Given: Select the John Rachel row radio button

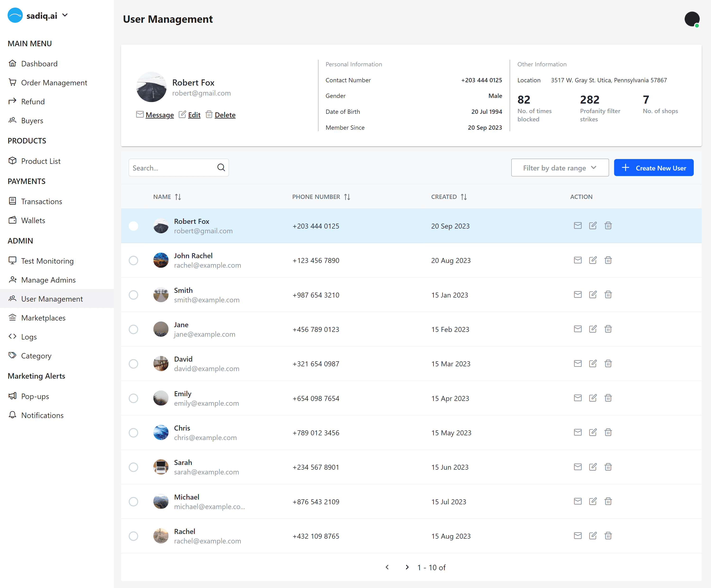Looking at the screenshot, I should [x=133, y=260].
